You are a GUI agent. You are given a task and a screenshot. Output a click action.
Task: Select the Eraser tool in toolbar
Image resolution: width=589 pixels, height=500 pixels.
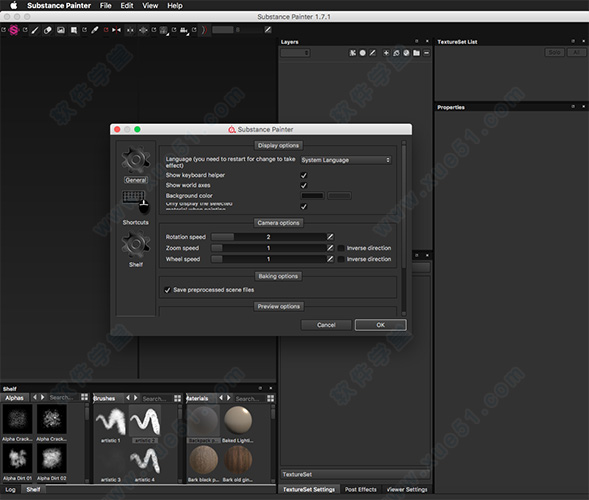(x=48, y=30)
